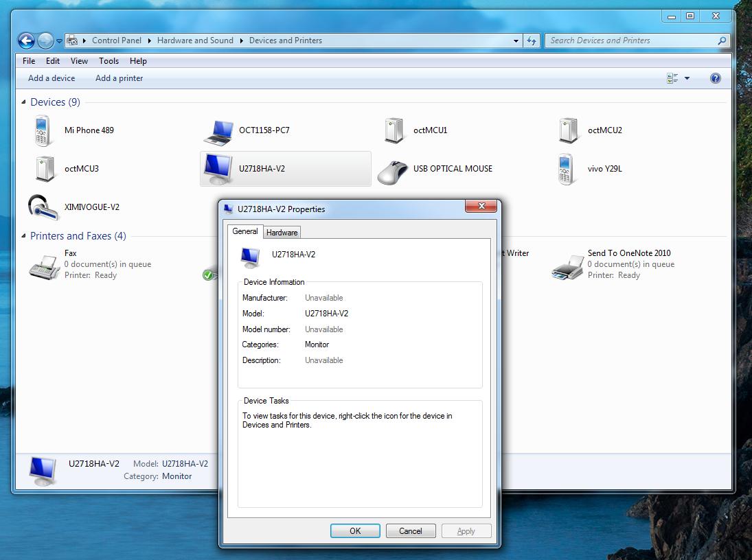Image resolution: width=752 pixels, height=560 pixels.
Task: Click the monitor icon in Properties General tab
Action: [x=251, y=257]
